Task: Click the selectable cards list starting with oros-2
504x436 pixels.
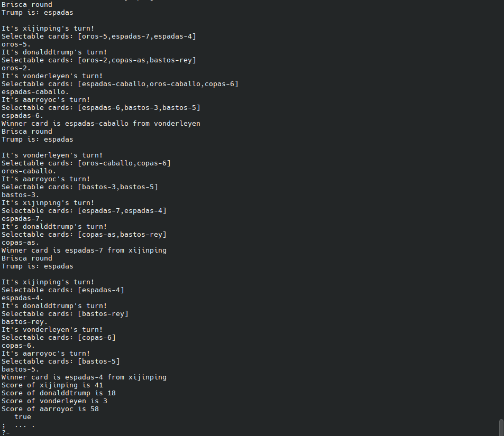Action: (x=137, y=60)
